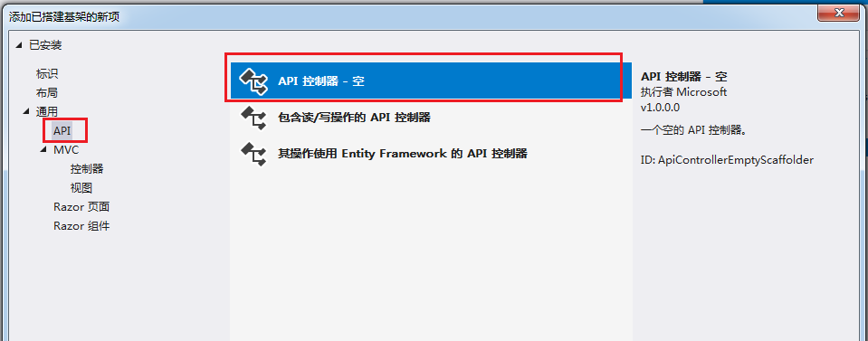868x341 pixels.
Task: Click the v1.0.0.0 version text
Action: 660,107
